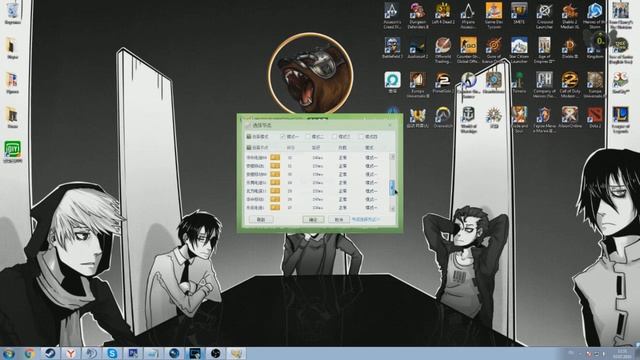
Task: Enable the 模式二 checkbox
Action: point(308,137)
